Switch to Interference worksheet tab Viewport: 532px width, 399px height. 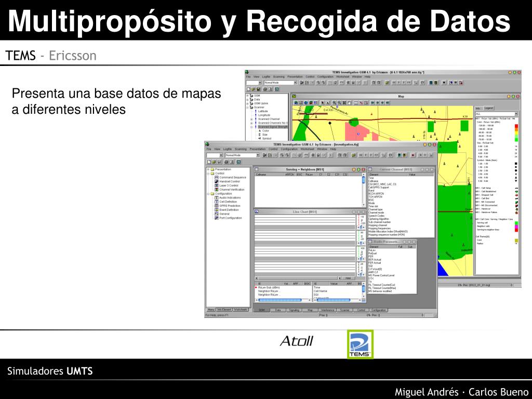pos(328,310)
